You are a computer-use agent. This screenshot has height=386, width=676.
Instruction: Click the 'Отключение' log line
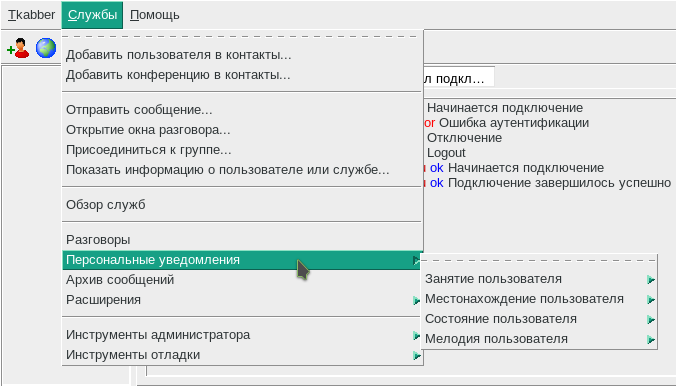464,138
